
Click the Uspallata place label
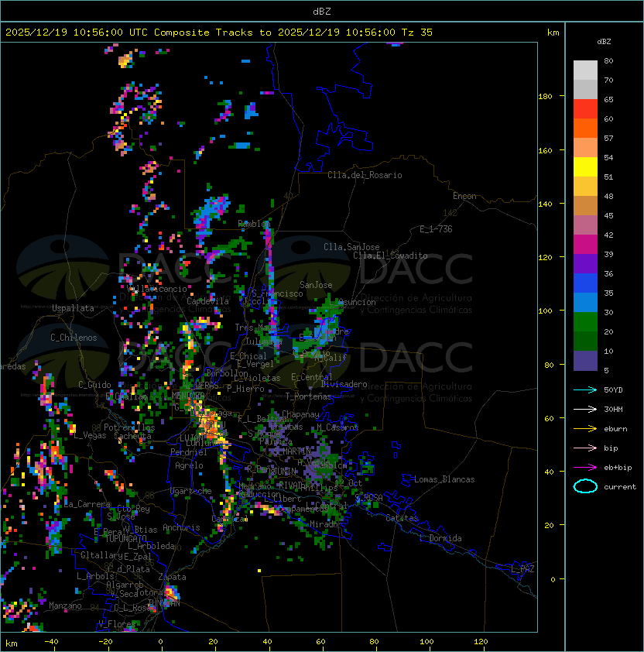click(x=73, y=308)
